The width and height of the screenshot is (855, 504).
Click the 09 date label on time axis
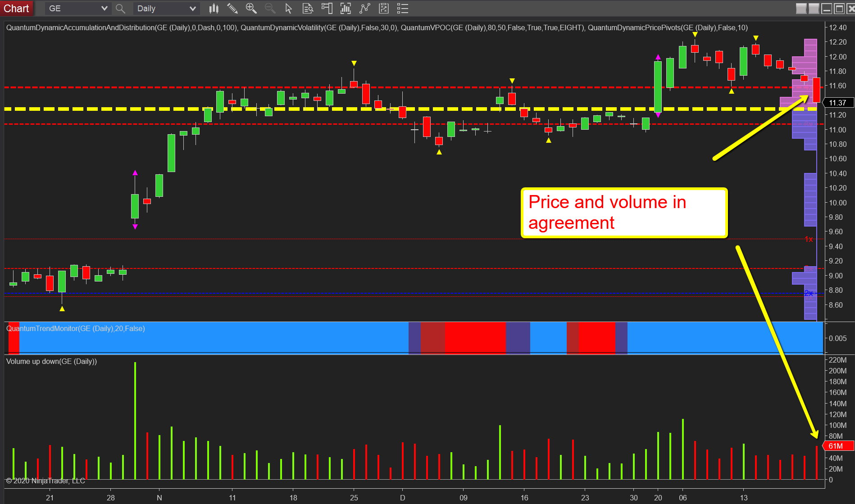click(464, 498)
